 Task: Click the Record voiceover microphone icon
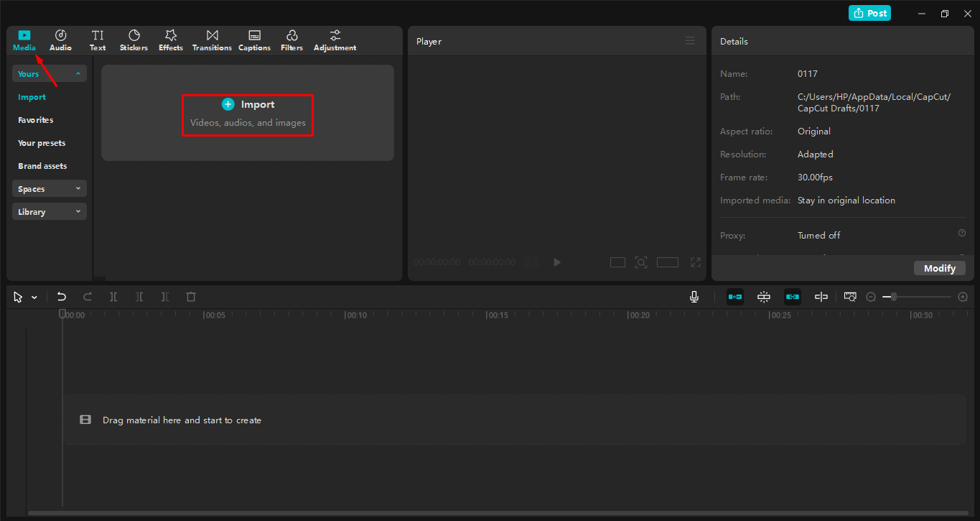(x=694, y=296)
